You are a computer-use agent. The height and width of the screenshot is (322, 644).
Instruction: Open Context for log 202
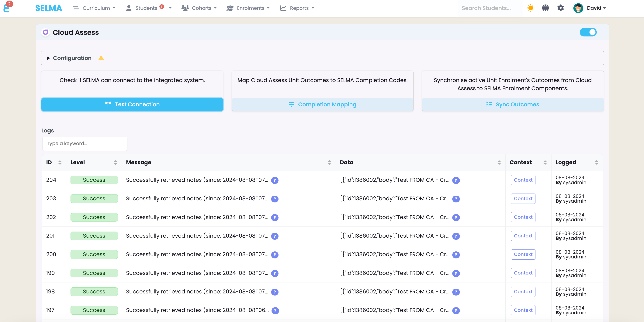point(523,217)
